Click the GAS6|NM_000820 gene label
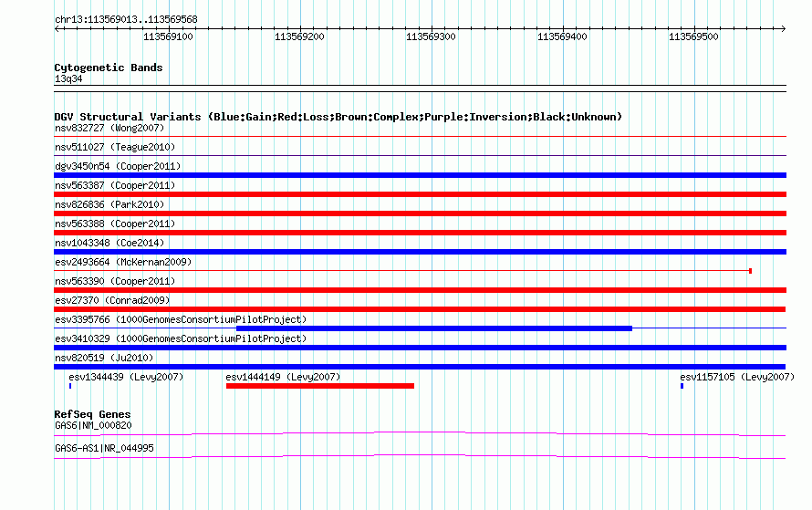812x510 pixels. click(93, 425)
